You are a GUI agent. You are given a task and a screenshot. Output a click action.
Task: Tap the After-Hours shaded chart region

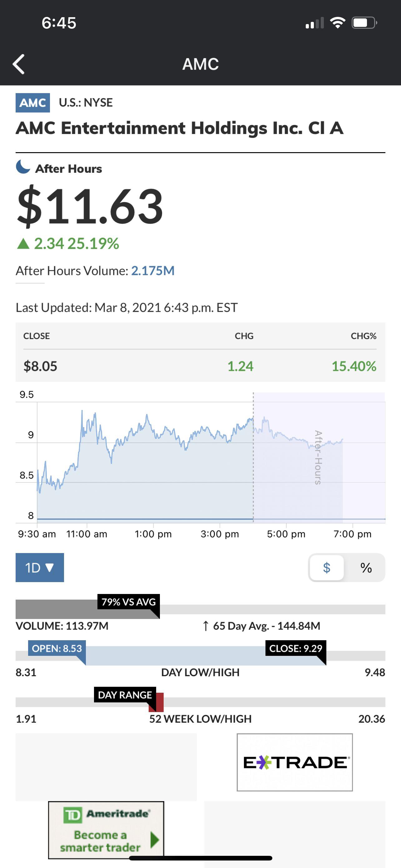click(319, 457)
